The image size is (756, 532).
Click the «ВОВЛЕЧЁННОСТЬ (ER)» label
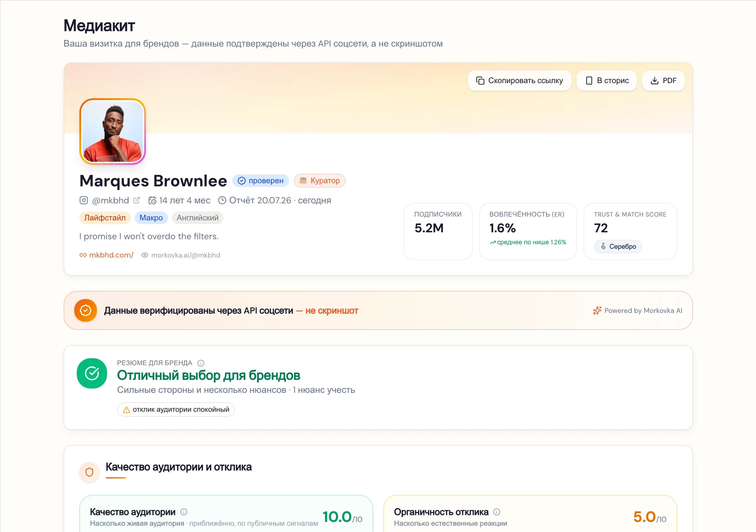pyautogui.click(x=527, y=214)
